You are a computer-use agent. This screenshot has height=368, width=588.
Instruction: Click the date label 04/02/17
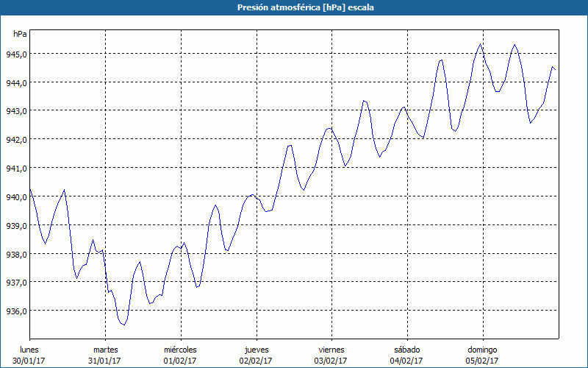pos(406,361)
